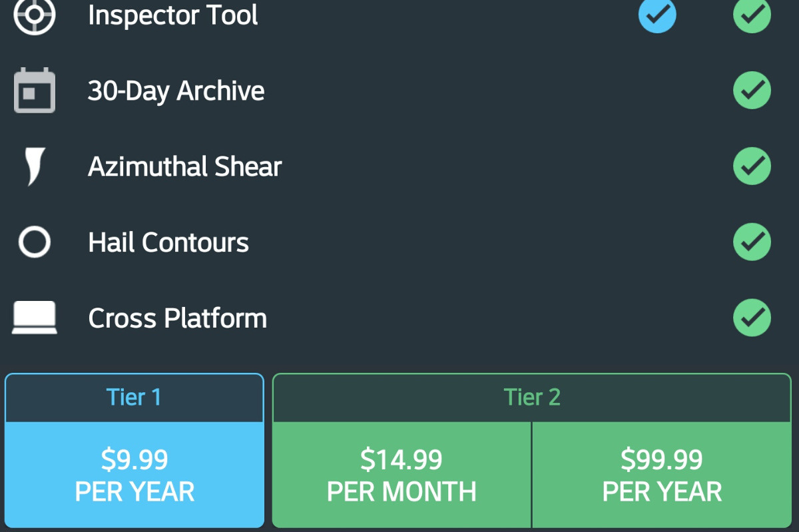
Task: Subscribe to Tier 1 at $9.99 per year
Action: (x=134, y=475)
